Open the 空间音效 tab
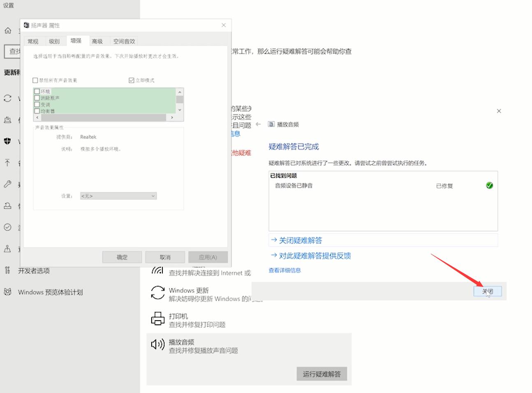 point(124,41)
